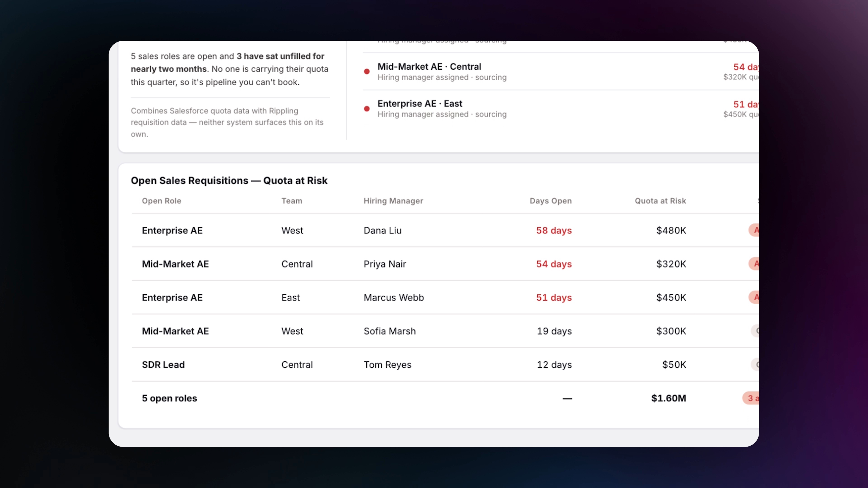Select the Enterprise AE role in Dana Liu's row
The height and width of the screenshot is (488, 868).
(172, 230)
